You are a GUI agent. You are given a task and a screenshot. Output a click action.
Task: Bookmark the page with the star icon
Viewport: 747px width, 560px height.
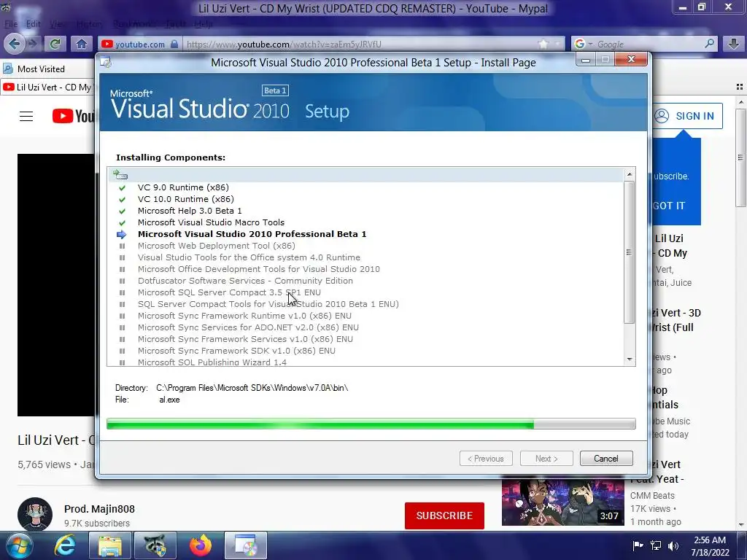pyautogui.click(x=543, y=44)
